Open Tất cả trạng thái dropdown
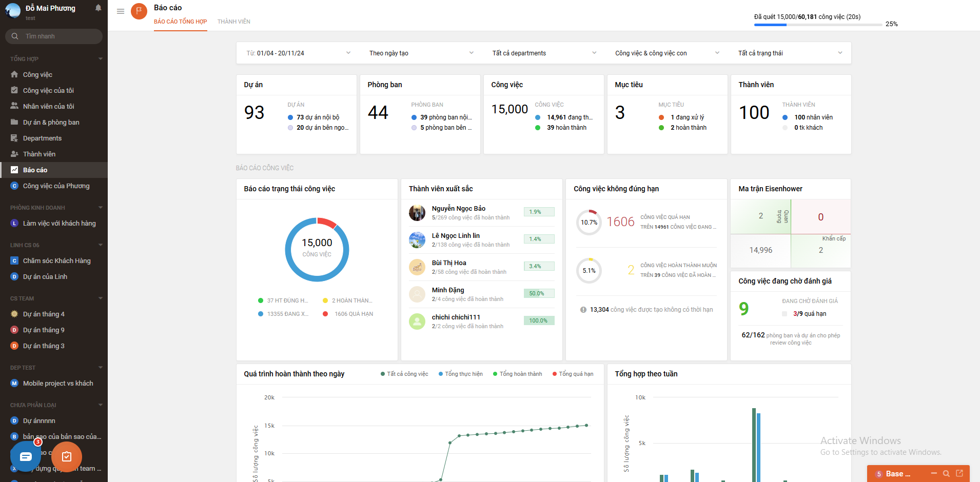The image size is (980, 482). pos(790,53)
